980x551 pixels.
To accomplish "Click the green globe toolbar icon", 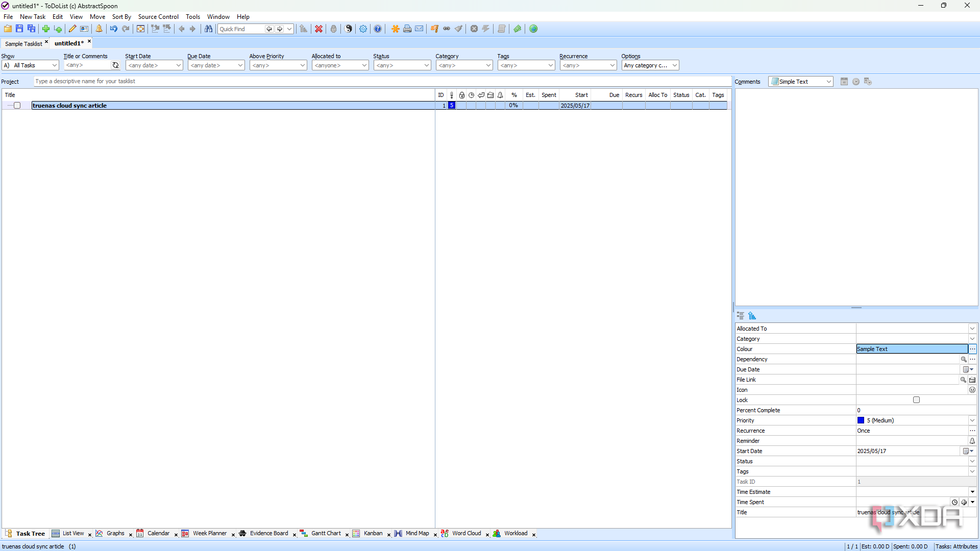I will 533,29.
